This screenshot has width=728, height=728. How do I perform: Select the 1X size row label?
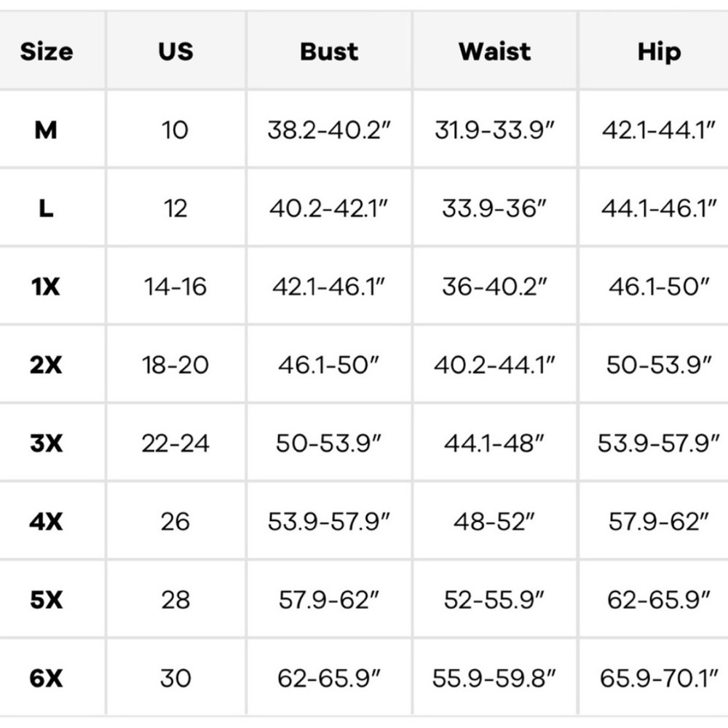click(46, 287)
